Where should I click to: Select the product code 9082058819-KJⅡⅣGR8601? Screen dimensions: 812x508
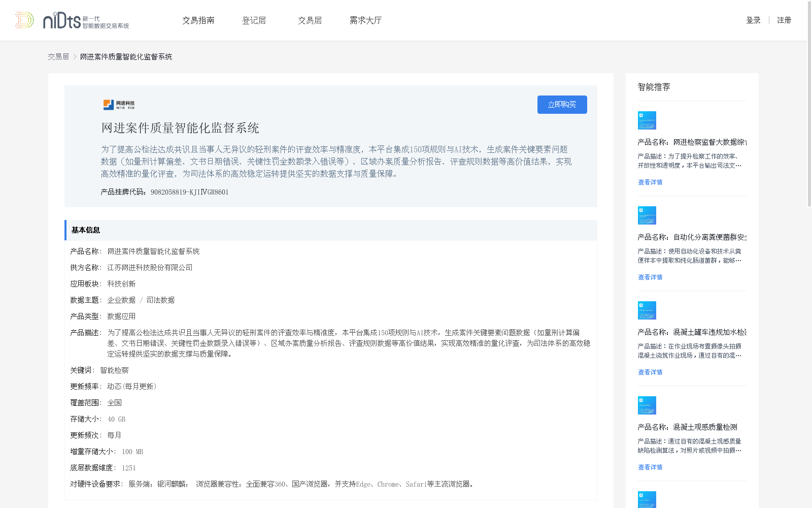tap(189, 192)
